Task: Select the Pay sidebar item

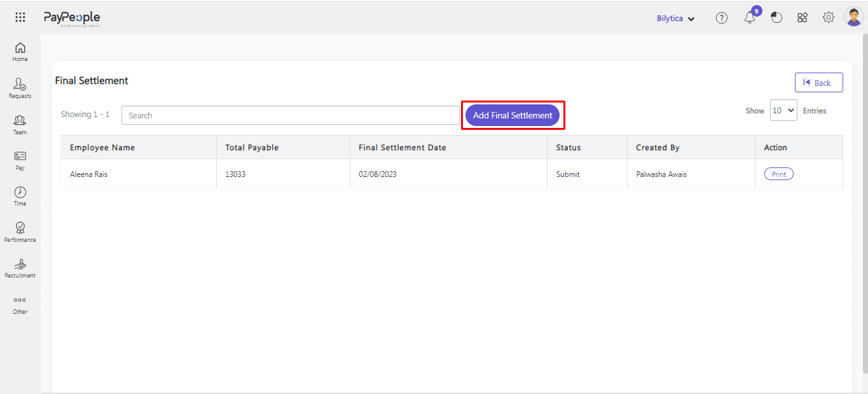Action: (20, 160)
